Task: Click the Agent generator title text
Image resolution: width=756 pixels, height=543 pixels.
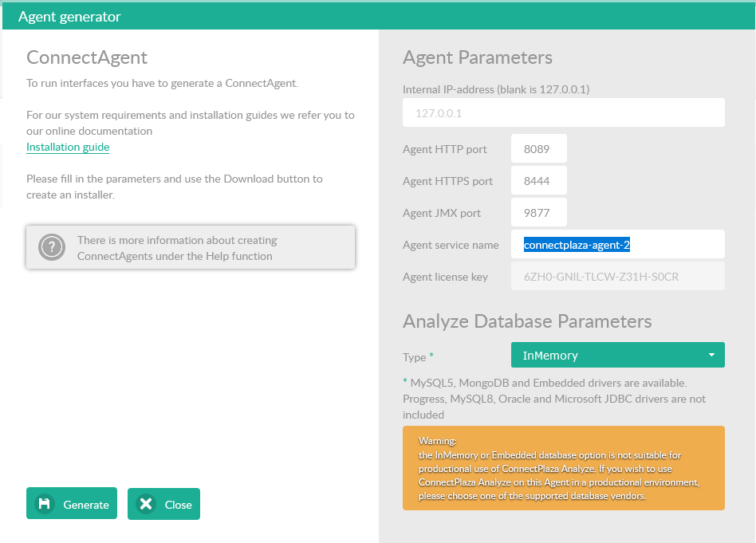Action: coord(69,17)
